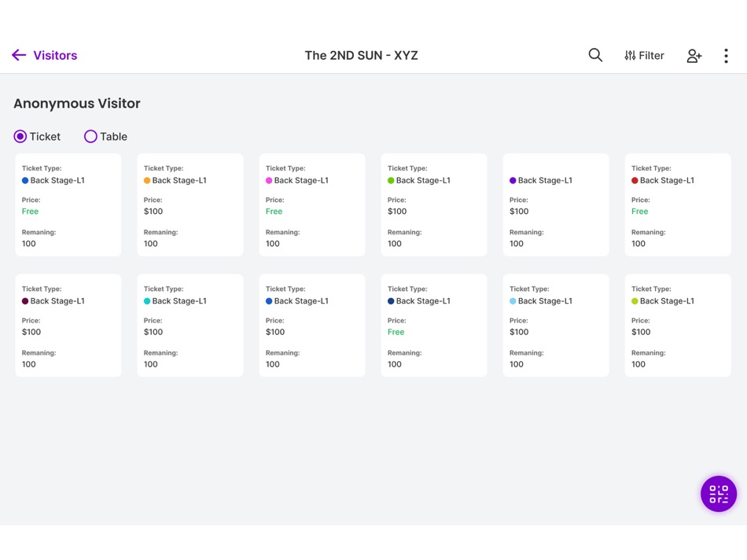Choose the green dot Back Stage-L1 $100 ticket
This screenshot has height=560, width=747.
pyautogui.click(x=434, y=205)
